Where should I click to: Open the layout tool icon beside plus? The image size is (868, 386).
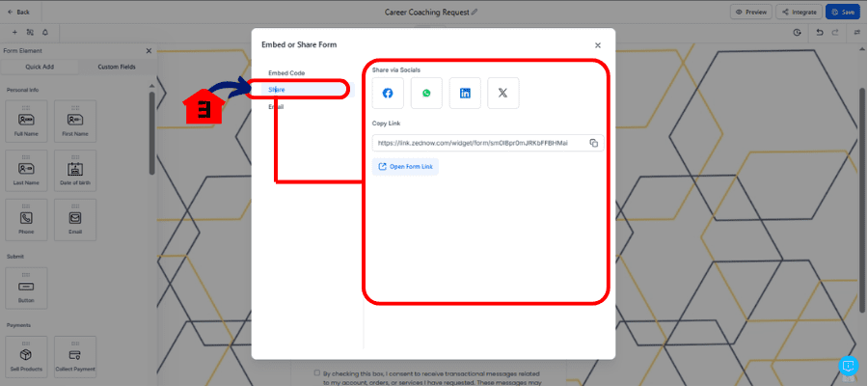click(x=30, y=33)
